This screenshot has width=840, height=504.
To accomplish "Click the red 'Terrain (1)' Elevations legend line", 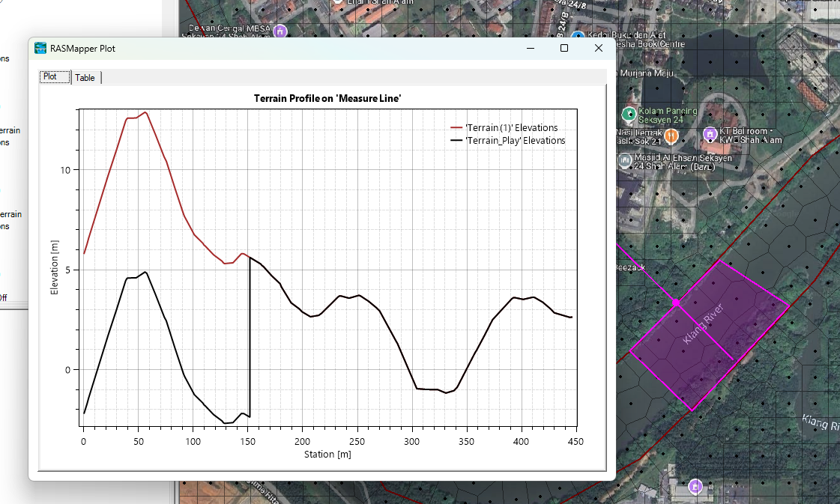I will coord(456,128).
